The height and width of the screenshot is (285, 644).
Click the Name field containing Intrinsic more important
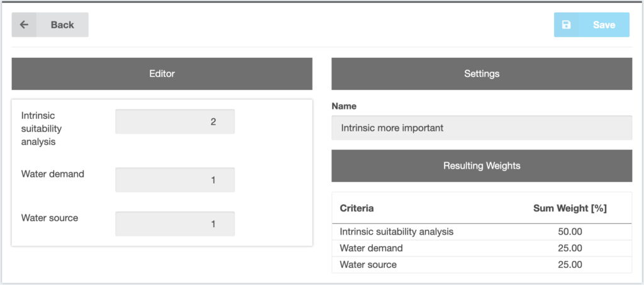[482, 128]
